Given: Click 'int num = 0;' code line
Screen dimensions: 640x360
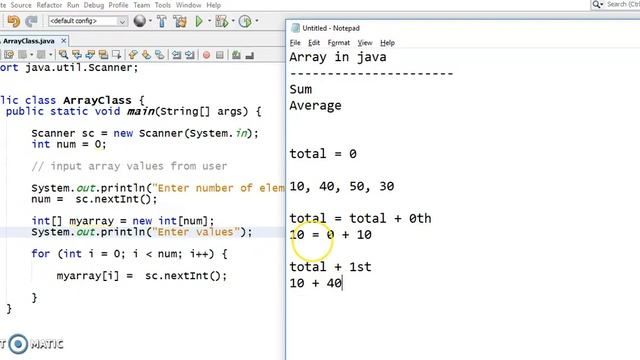Looking at the screenshot, I should [69, 144].
